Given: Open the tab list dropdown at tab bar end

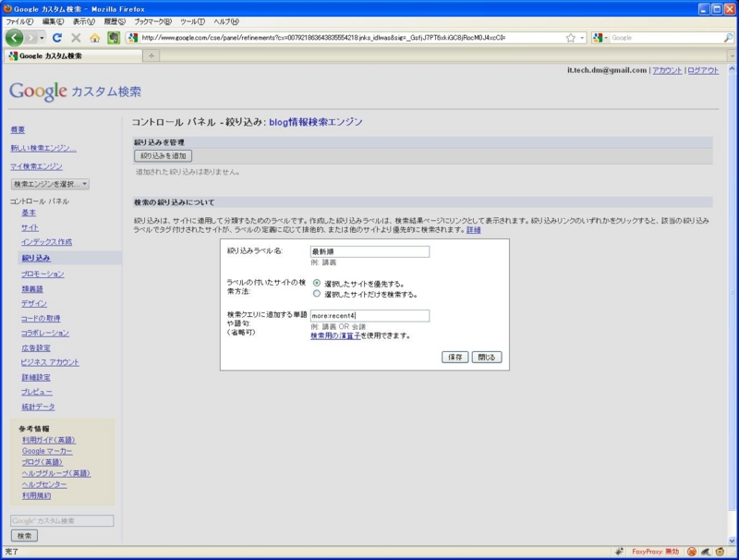Looking at the screenshot, I should pos(733,56).
